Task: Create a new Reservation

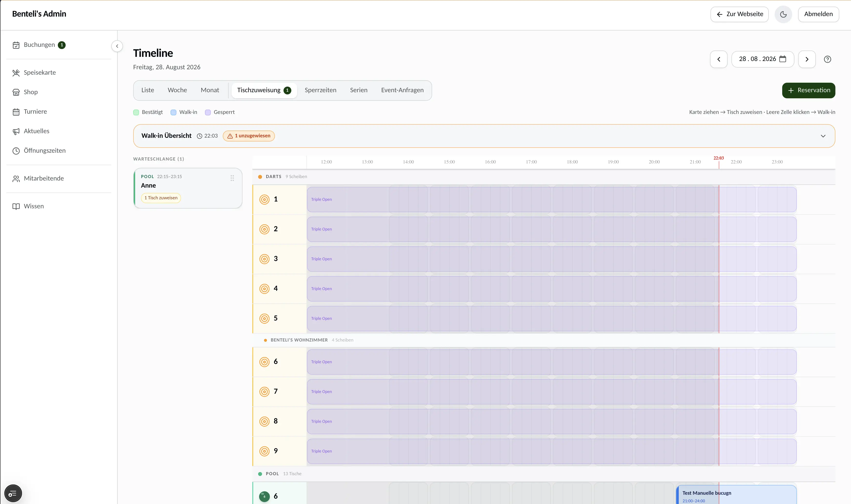Action: (808, 90)
